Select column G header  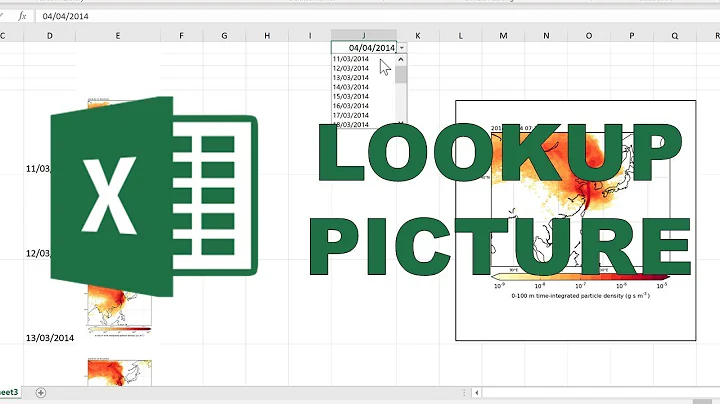click(224, 35)
